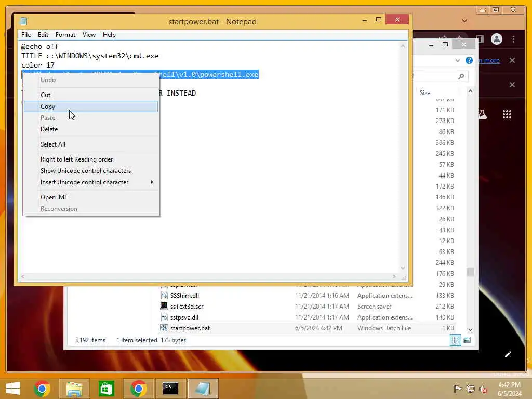The image size is (532, 399).
Task: Switch Explorer to details view icon
Action: [x=455, y=340]
